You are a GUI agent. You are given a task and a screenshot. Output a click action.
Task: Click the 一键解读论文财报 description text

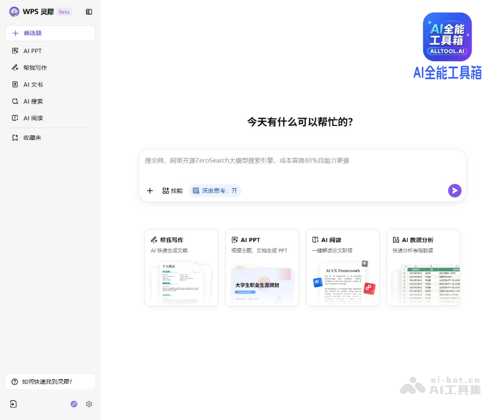click(332, 250)
